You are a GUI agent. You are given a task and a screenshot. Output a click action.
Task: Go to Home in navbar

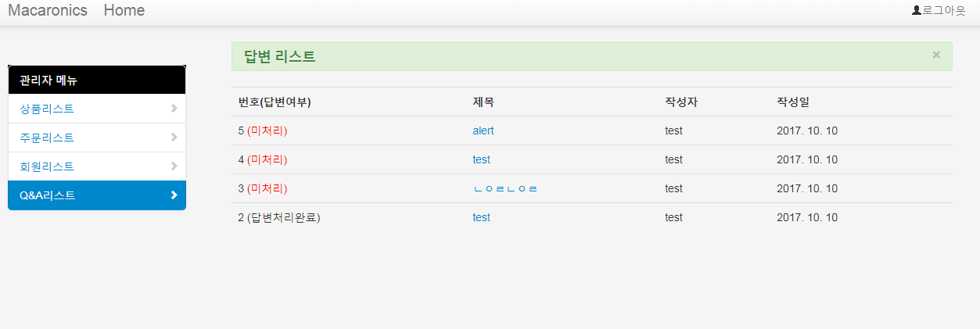click(x=124, y=11)
